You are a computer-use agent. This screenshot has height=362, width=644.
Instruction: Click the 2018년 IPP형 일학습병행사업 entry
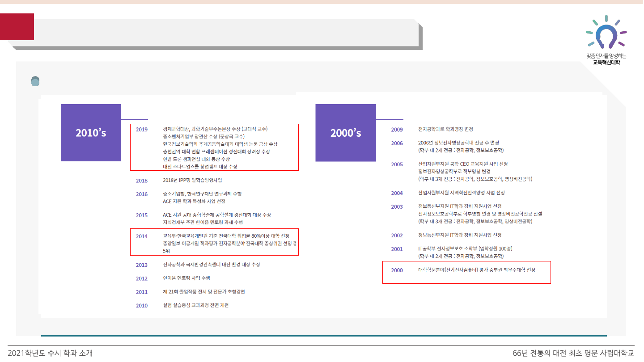pos(192,181)
